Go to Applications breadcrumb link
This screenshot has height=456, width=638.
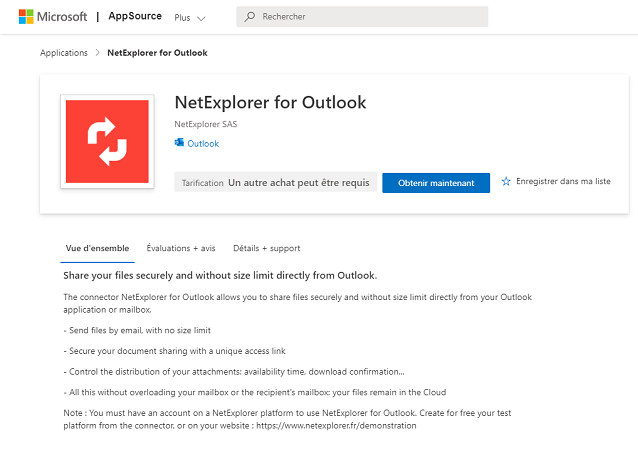point(64,53)
